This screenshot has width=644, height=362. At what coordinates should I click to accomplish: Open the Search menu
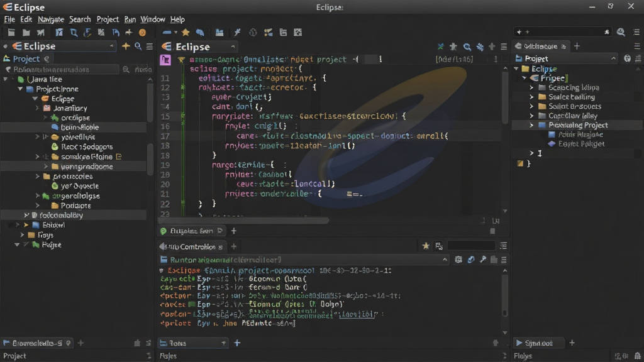80,19
